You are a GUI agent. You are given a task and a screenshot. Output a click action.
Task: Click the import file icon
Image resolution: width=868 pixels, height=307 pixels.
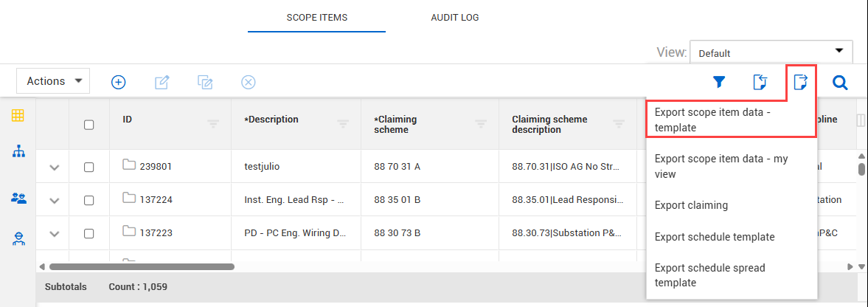click(x=760, y=82)
